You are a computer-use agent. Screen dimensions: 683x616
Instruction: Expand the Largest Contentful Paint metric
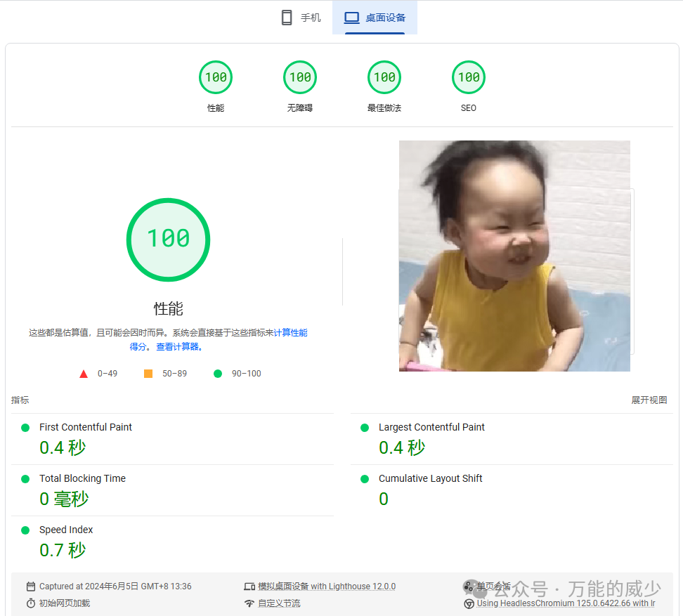pos(431,427)
